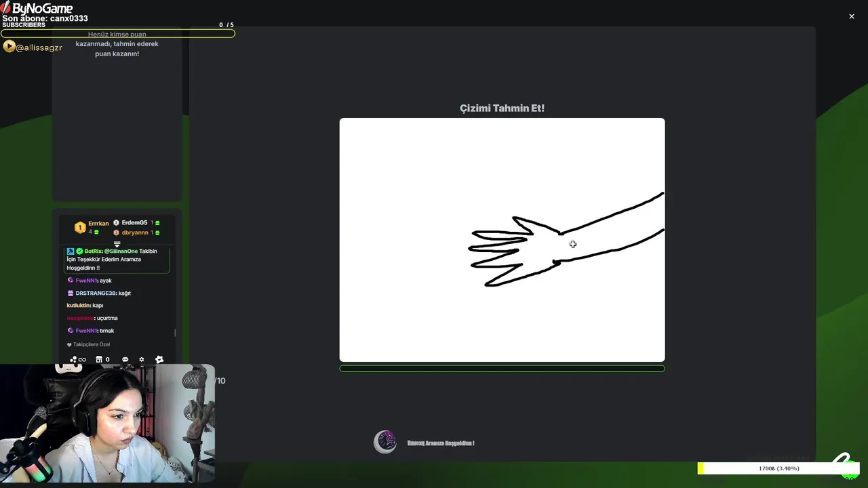
Task: Click the purple badge before FweNN1 'tırnak'
Action: 71,330
